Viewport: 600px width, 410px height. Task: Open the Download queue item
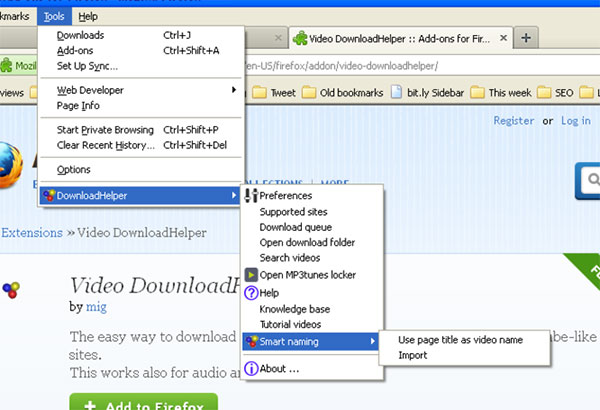[312, 227]
